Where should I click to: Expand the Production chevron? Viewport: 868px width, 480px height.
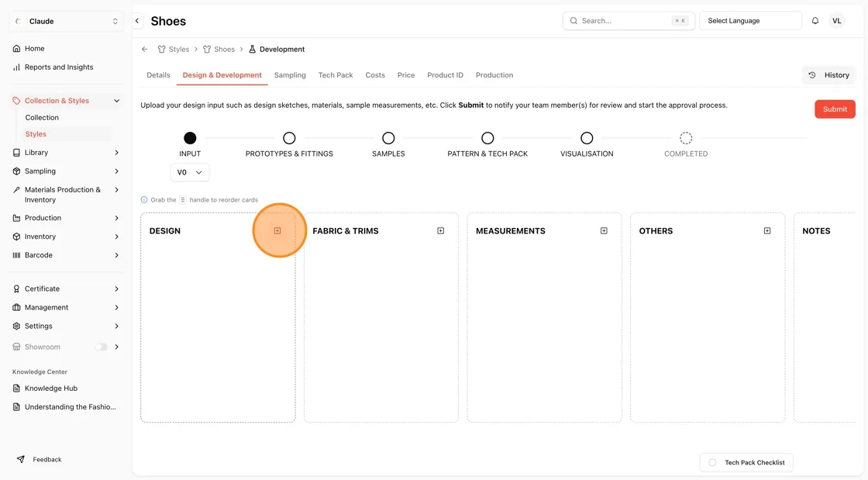(117, 218)
